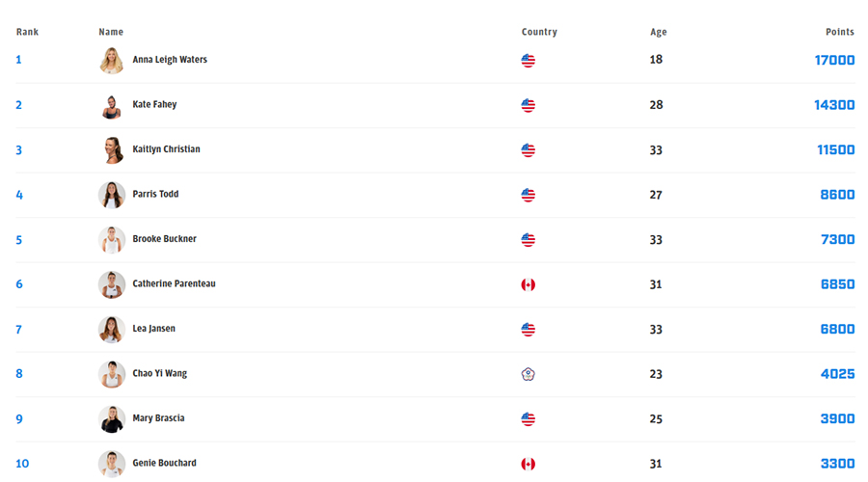This screenshot has width=868, height=482.
Task: Click the Age column header
Action: tap(658, 32)
